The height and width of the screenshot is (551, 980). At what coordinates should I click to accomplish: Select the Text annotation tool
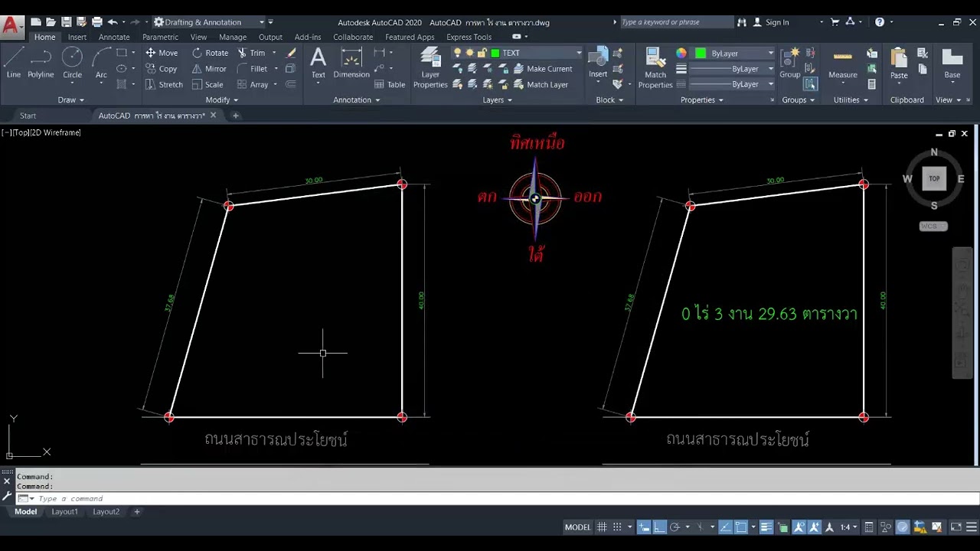click(318, 63)
